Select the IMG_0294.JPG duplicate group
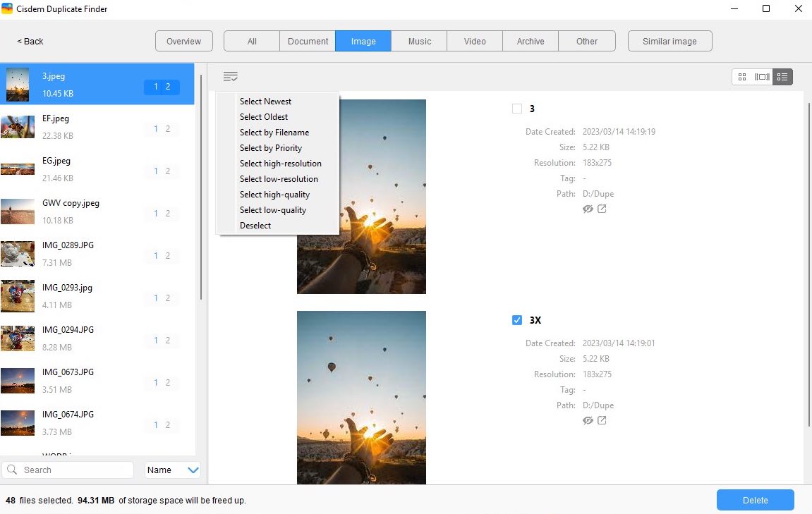This screenshot has height=514, width=812. coord(97,338)
